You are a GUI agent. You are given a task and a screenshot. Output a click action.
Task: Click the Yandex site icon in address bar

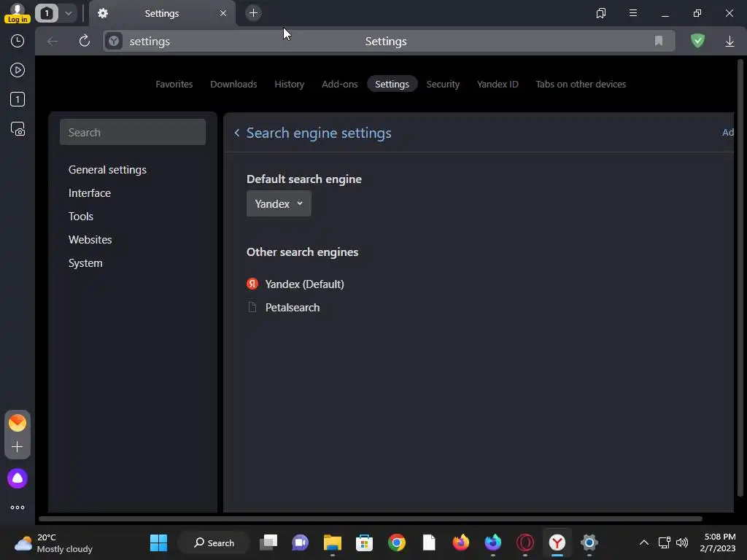click(x=114, y=42)
